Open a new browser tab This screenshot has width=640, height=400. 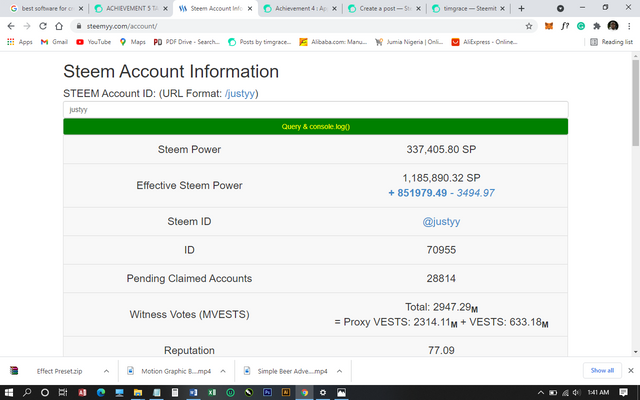pos(521,9)
